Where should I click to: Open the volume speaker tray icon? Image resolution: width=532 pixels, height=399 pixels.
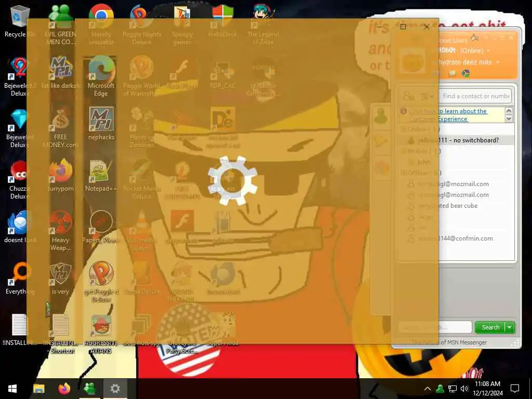pyautogui.click(x=464, y=389)
